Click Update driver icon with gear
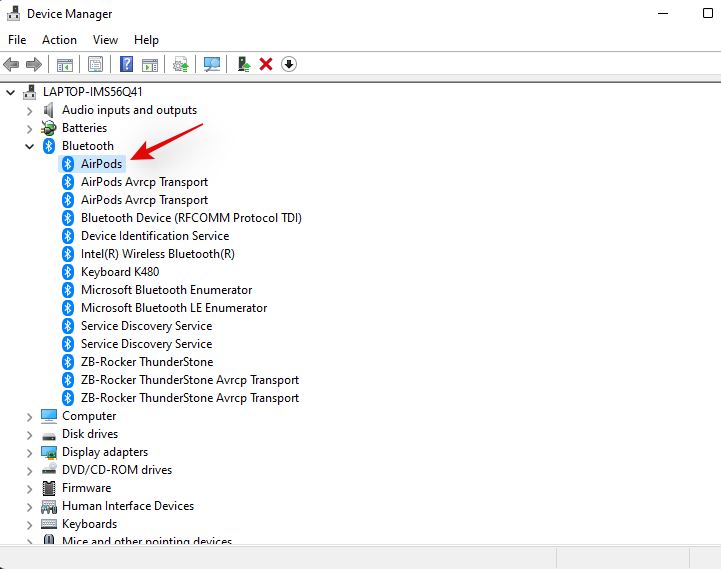This screenshot has height=569, width=721. 181,64
